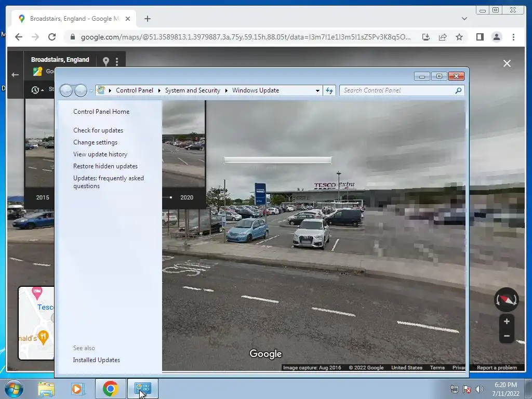Click the address bar URL field
This screenshot has width=532, height=399.
pyautogui.click(x=246, y=37)
